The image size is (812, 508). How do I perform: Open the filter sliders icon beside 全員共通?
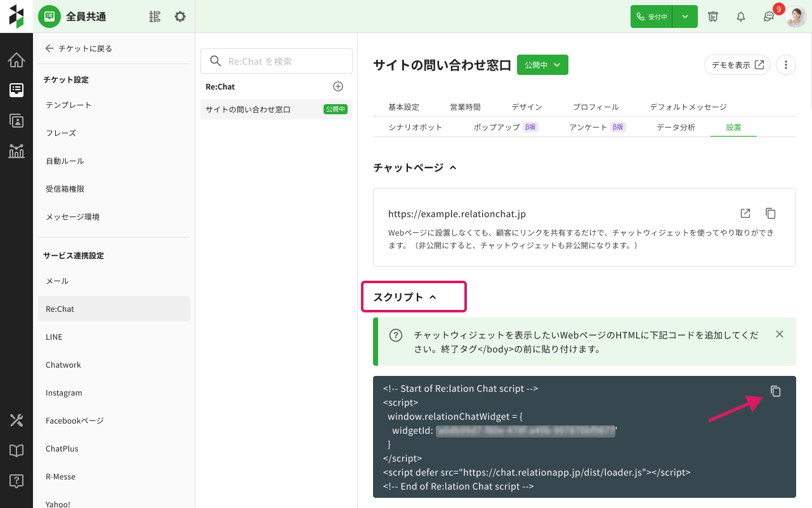tap(155, 17)
